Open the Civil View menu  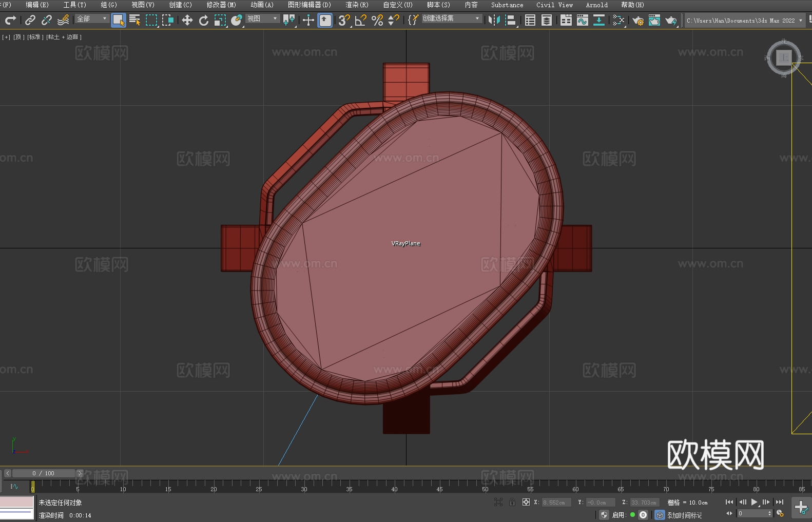point(555,5)
